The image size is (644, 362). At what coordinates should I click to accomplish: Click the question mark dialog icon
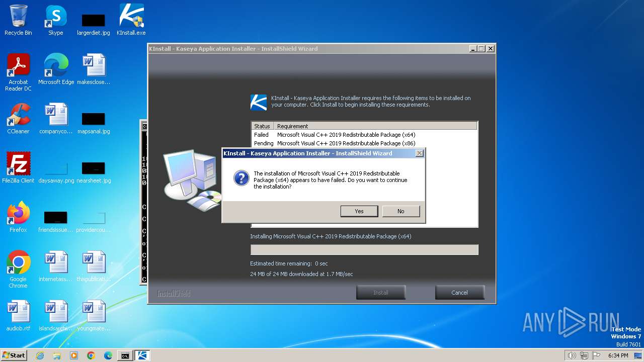tap(242, 178)
